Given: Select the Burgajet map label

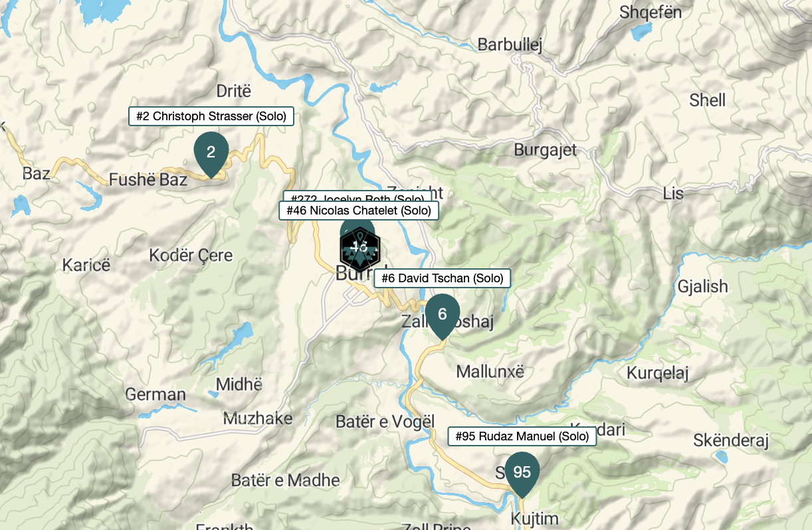Looking at the screenshot, I should coord(546,150).
